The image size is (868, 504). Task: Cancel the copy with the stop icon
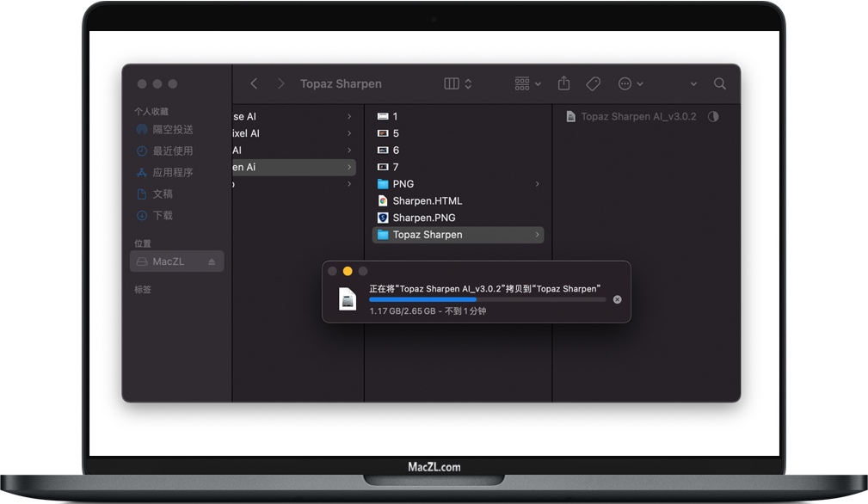pos(617,300)
